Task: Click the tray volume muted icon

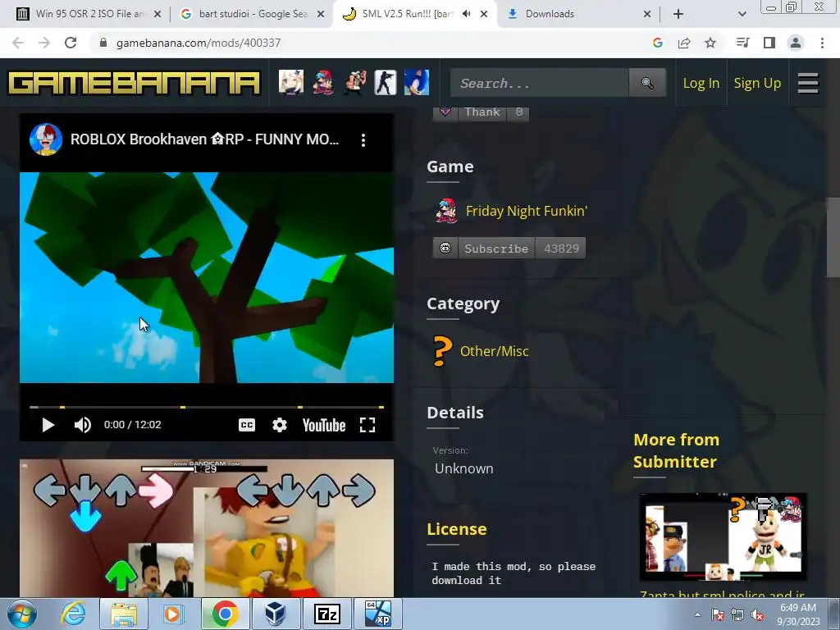Action: (x=757, y=615)
